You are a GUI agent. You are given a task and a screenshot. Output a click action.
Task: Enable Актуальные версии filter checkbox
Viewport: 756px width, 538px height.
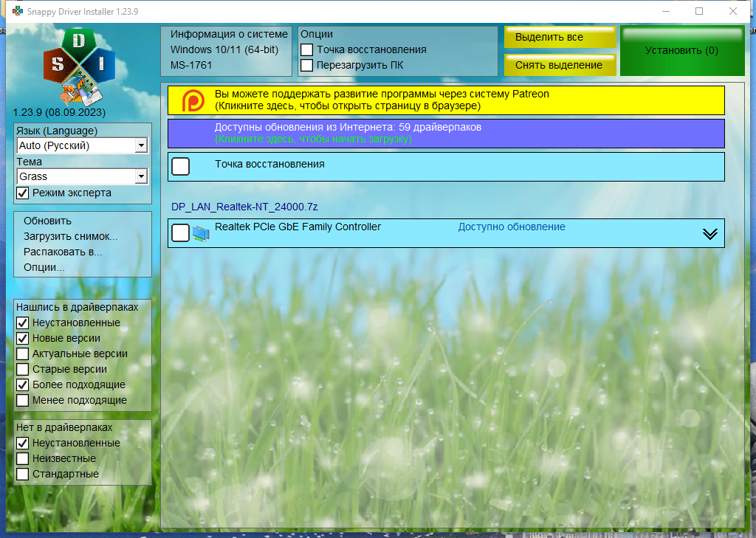(23, 354)
